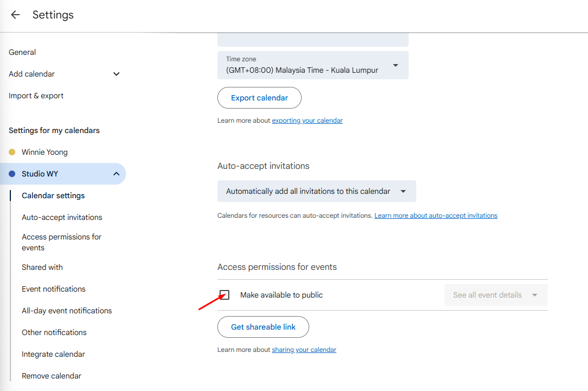Open Import & export settings
588x391 pixels.
coord(36,96)
